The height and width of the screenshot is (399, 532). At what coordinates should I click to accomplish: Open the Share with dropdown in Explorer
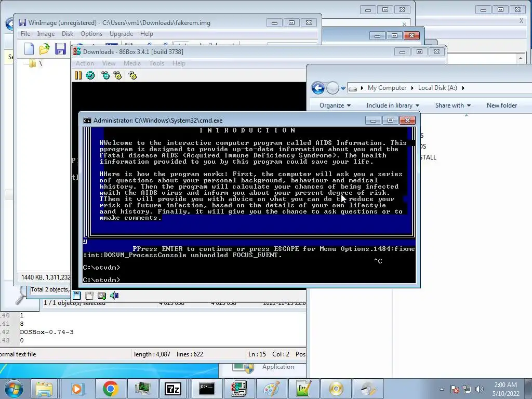click(453, 105)
